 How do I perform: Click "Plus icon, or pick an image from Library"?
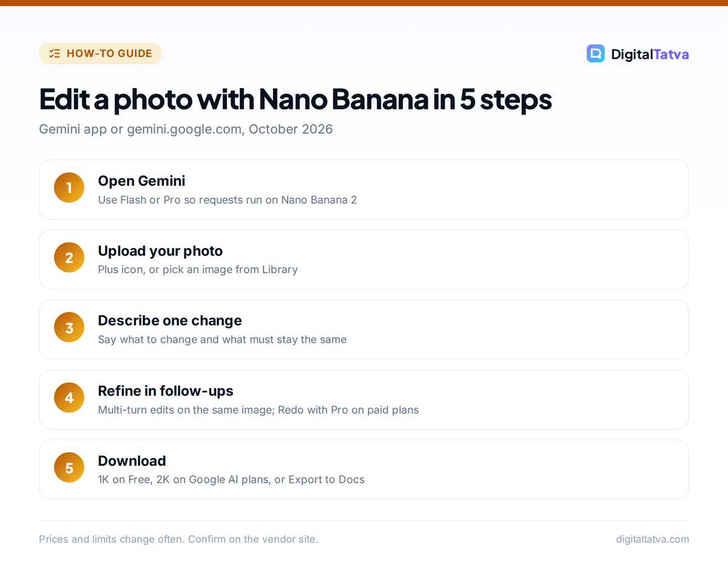(x=198, y=270)
